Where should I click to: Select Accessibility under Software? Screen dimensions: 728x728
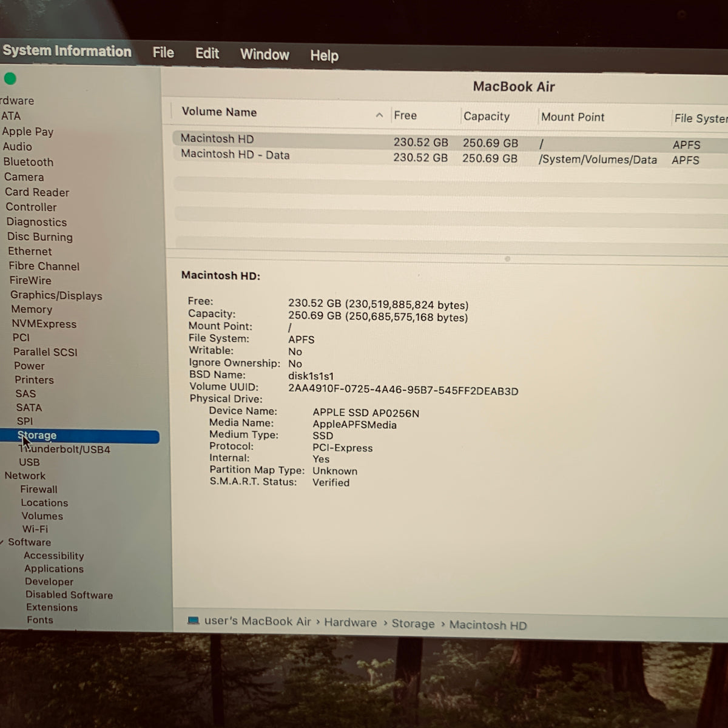pos(53,556)
